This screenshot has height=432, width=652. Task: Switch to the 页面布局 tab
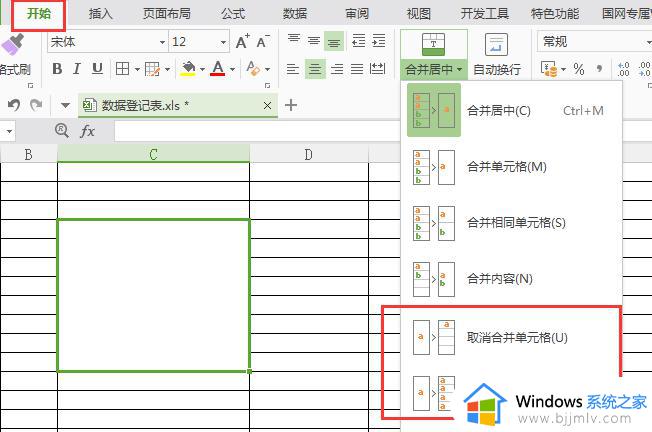[x=166, y=14]
